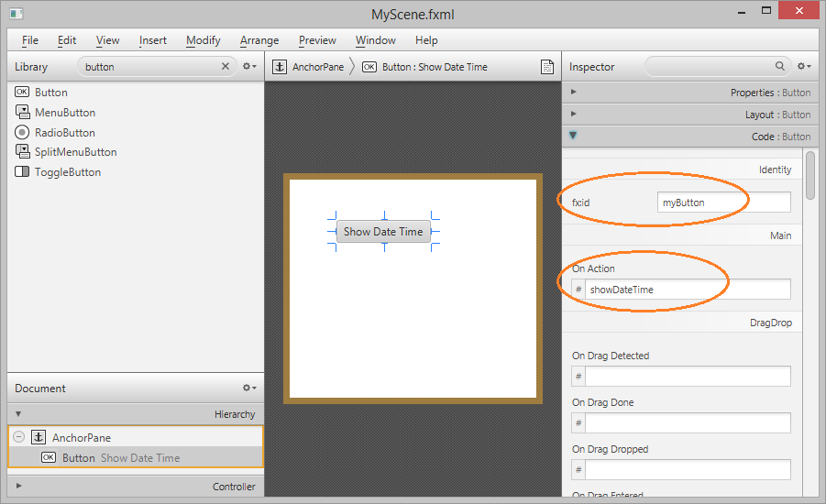
Task: Click the Scene Builder app icon in title bar
Action: coord(17,14)
